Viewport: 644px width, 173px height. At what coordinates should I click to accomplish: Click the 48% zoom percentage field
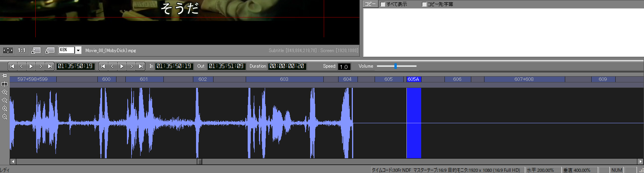click(66, 50)
